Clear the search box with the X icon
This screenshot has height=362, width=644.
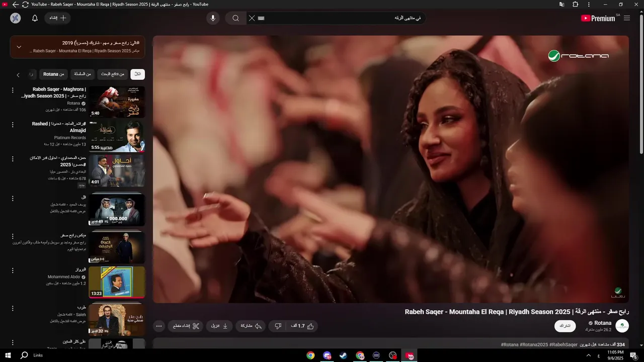252,18
